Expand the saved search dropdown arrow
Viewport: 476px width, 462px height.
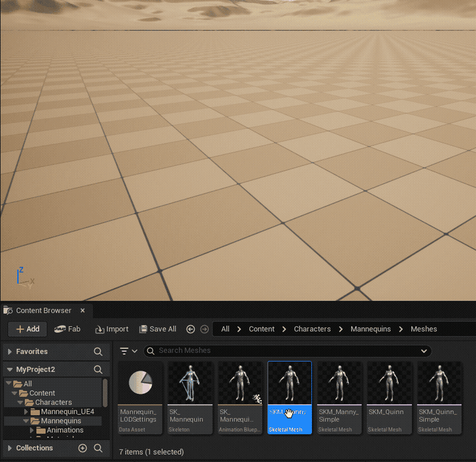pos(424,351)
